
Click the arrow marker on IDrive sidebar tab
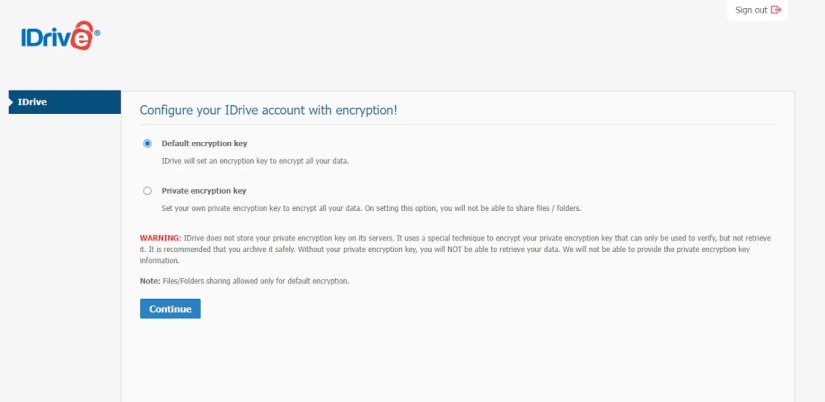pyautogui.click(x=11, y=102)
